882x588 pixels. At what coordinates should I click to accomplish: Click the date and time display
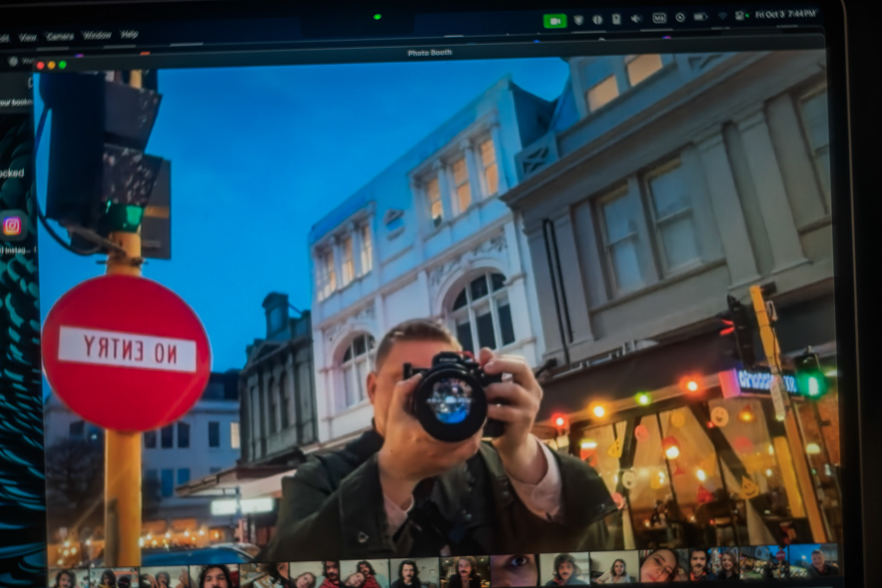point(785,14)
